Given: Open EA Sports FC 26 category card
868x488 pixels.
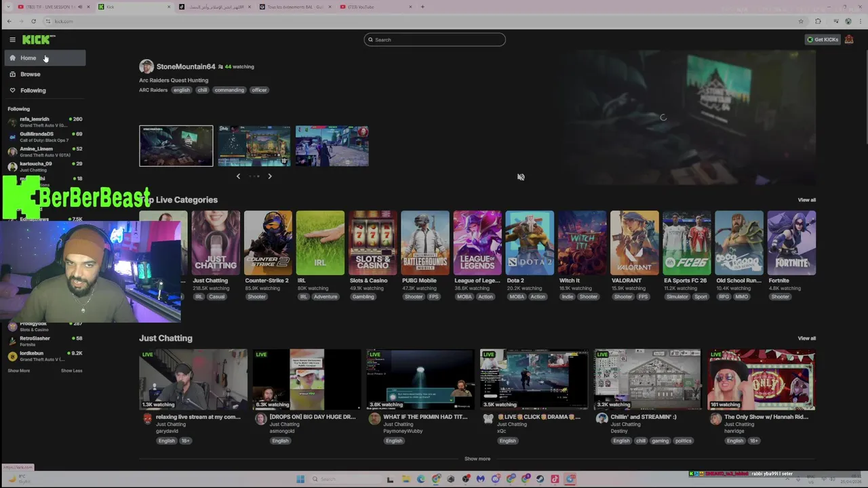Looking at the screenshot, I should (686, 243).
